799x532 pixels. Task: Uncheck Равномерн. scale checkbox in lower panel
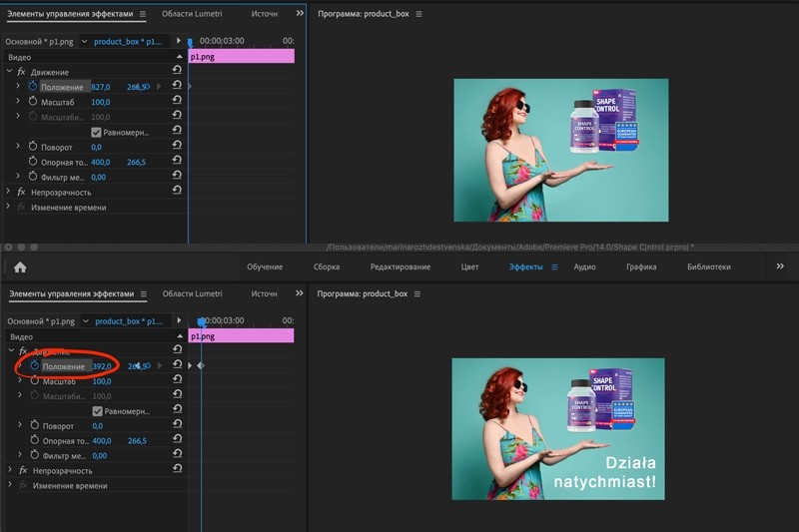coord(97,411)
